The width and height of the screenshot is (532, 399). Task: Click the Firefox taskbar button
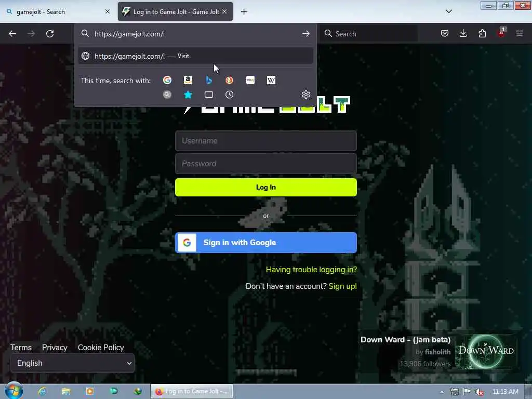192,391
